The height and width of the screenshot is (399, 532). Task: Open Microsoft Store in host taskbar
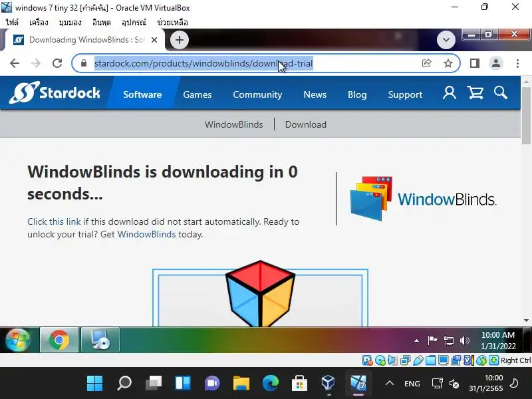300,384
